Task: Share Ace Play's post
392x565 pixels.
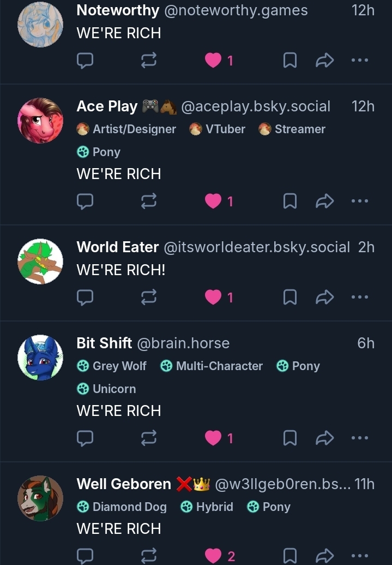Action: click(x=324, y=201)
